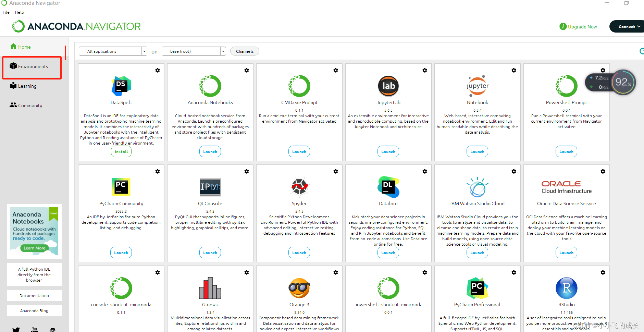The height and width of the screenshot is (332, 644).
Task: Install DataSpell
Action: pyautogui.click(x=121, y=152)
